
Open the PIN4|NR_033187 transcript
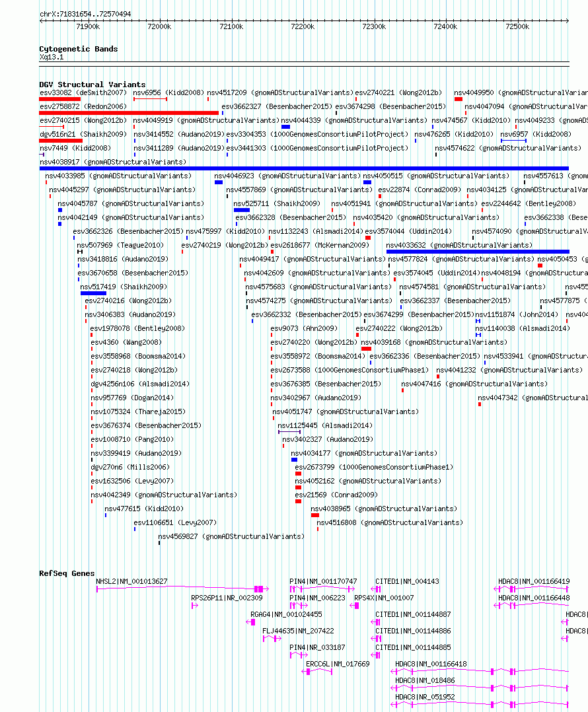317,647
